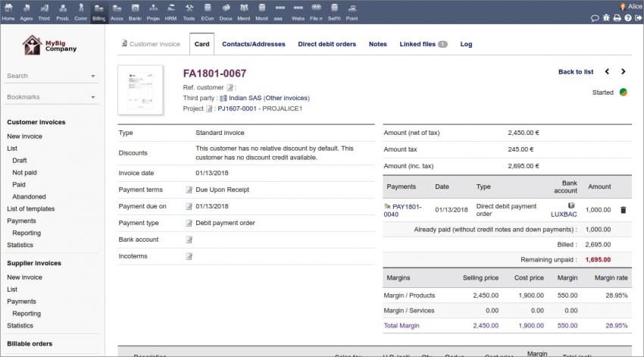The height and width of the screenshot is (357, 644).
Task: Edit the Bank account pencil icon
Action: point(189,240)
